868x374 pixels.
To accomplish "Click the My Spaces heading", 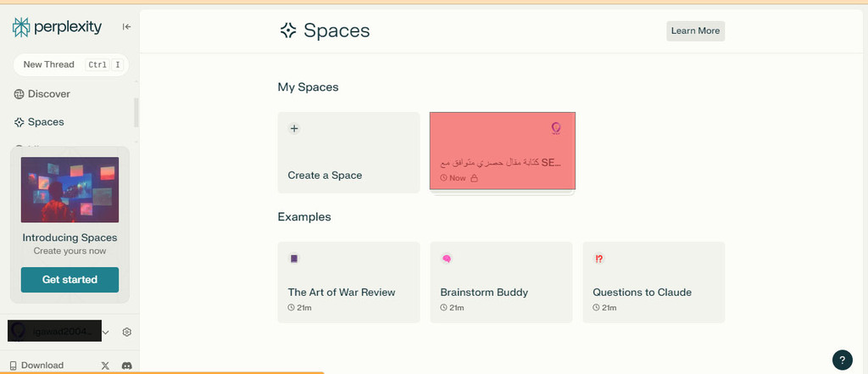I will click(x=308, y=87).
